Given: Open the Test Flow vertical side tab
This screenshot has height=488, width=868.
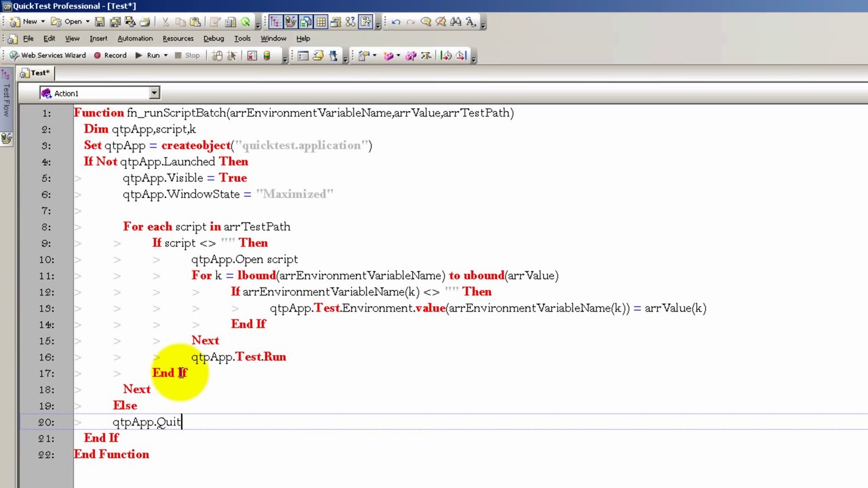Looking at the screenshot, I should pyautogui.click(x=7, y=100).
